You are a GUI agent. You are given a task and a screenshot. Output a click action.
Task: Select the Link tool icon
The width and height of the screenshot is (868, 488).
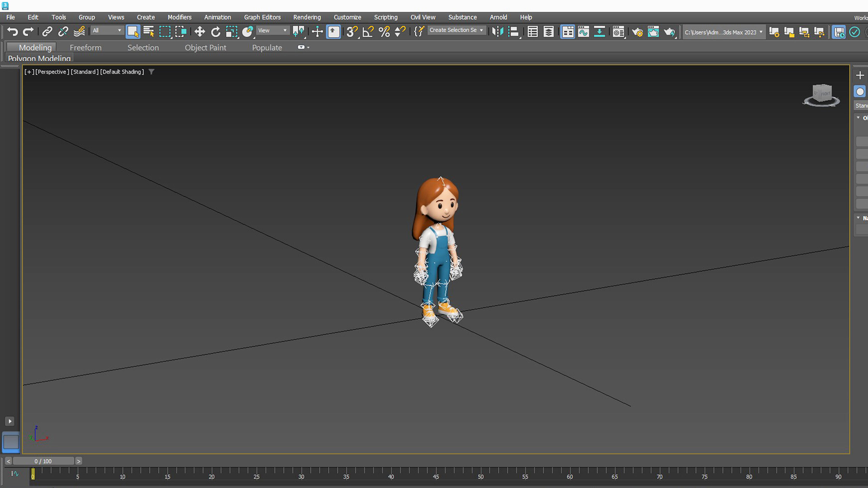(x=47, y=32)
